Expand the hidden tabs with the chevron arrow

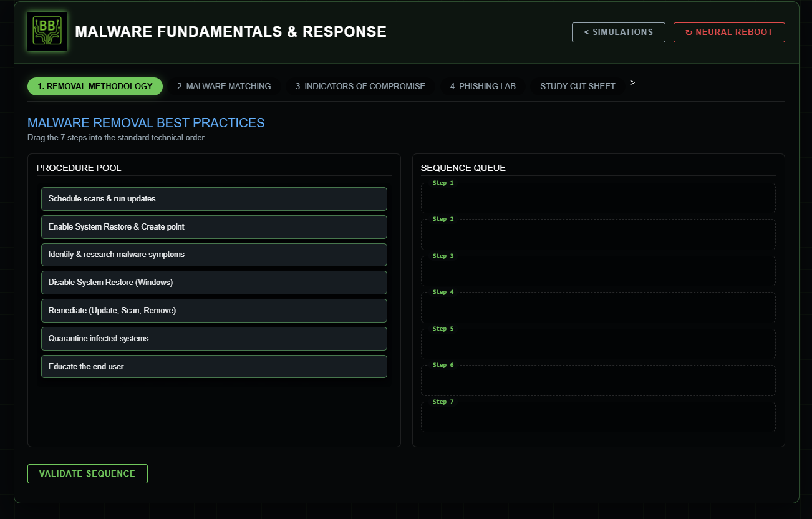tap(632, 82)
